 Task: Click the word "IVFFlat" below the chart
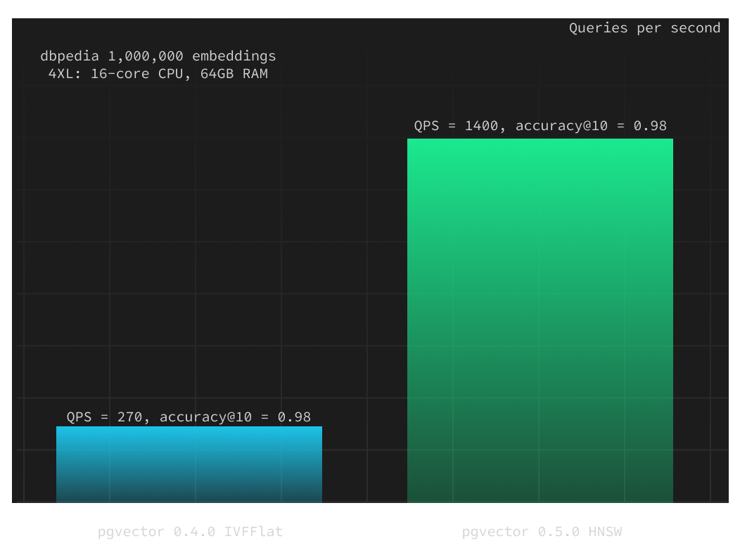click(253, 532)
